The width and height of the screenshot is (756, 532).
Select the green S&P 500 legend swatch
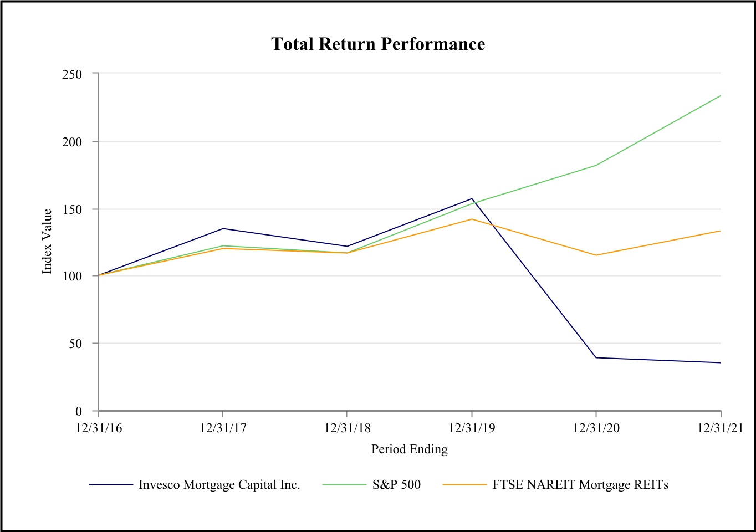344,485
